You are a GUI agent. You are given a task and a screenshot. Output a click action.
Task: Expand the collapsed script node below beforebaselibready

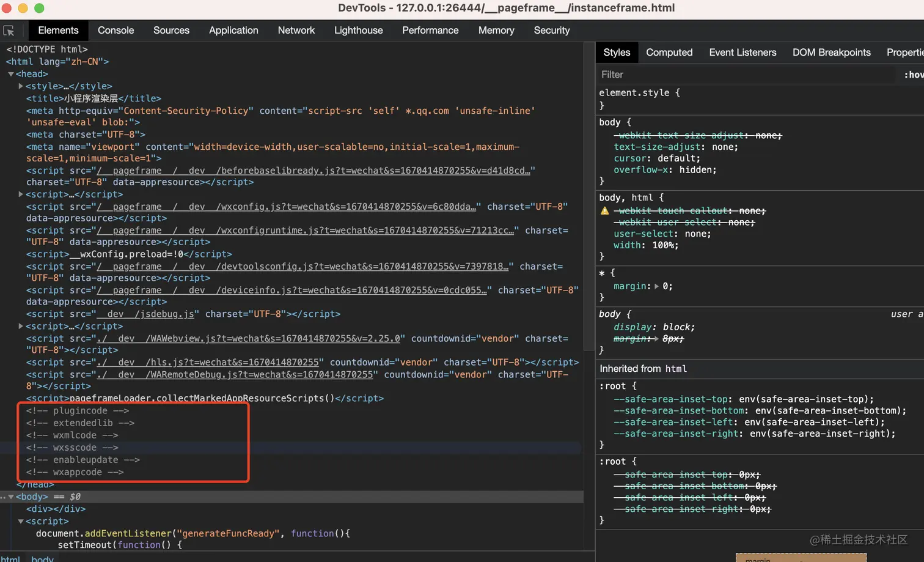point(21,194)
